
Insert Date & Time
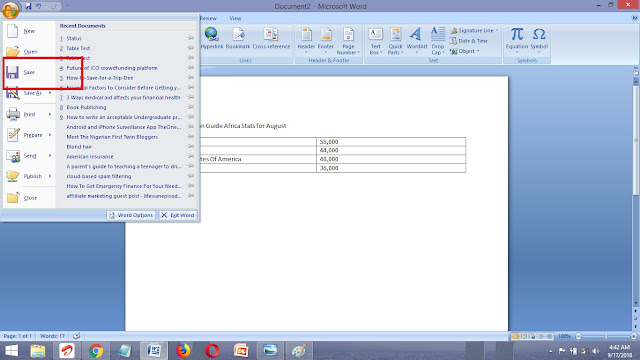click(469, 41)
